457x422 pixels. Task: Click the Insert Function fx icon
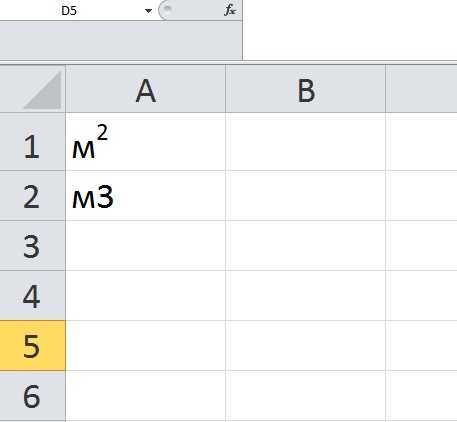point(230,10)
